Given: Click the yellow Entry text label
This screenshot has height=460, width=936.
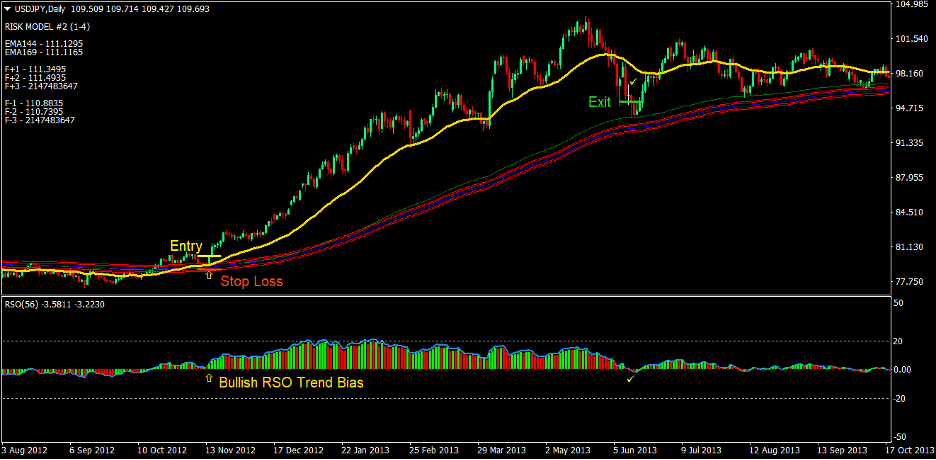Looking at the screenshot, I should pyautogui.click(x=186, y=246).
